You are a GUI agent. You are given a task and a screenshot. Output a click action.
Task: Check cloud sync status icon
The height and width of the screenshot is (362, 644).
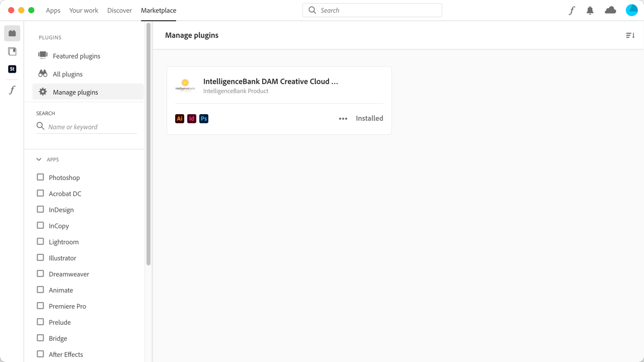point(610,10)
